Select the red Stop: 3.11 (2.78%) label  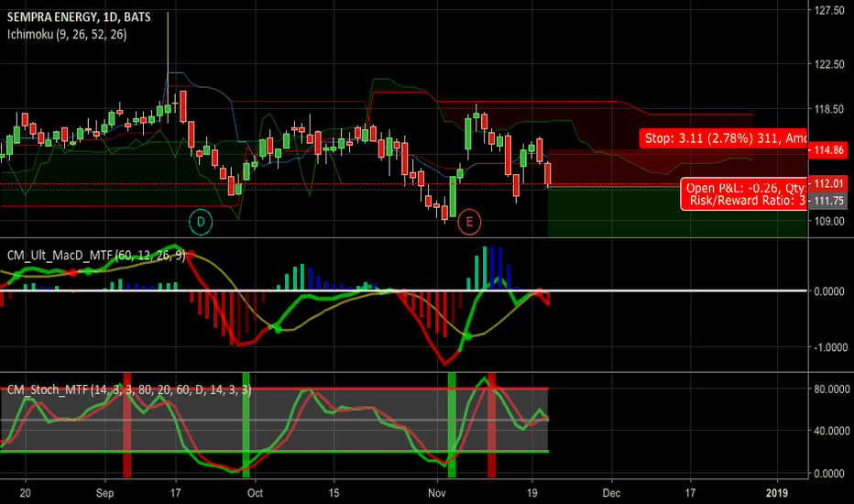click(x=723, y=138)
